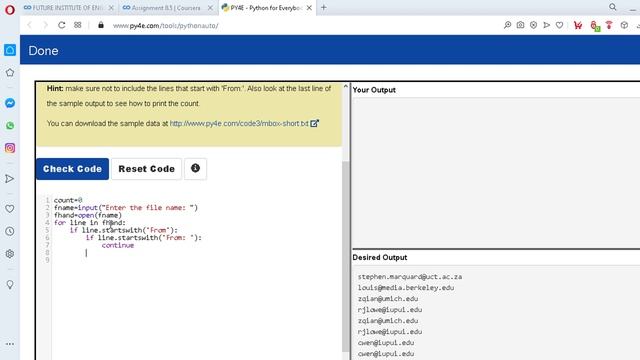Open WhatsApp in the sidebar
The image size is (640, 360).
tap(10, 126)
